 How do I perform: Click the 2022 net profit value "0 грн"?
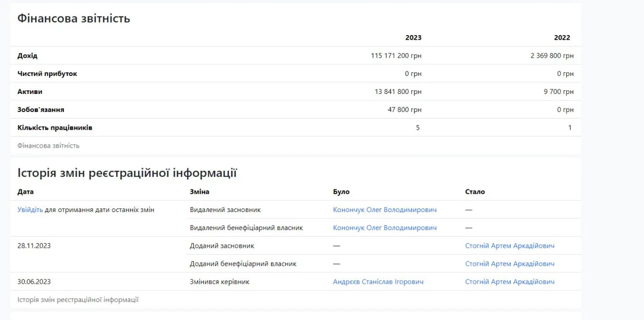pos(566,74)
